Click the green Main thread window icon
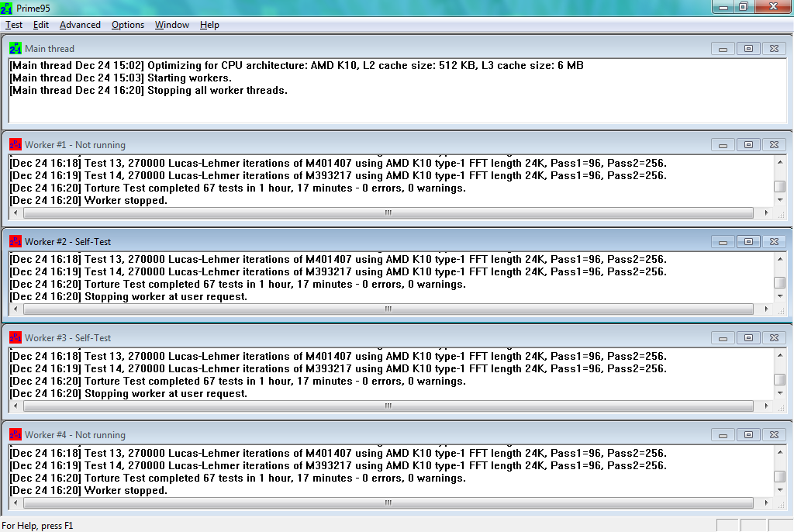 [16, 49]
